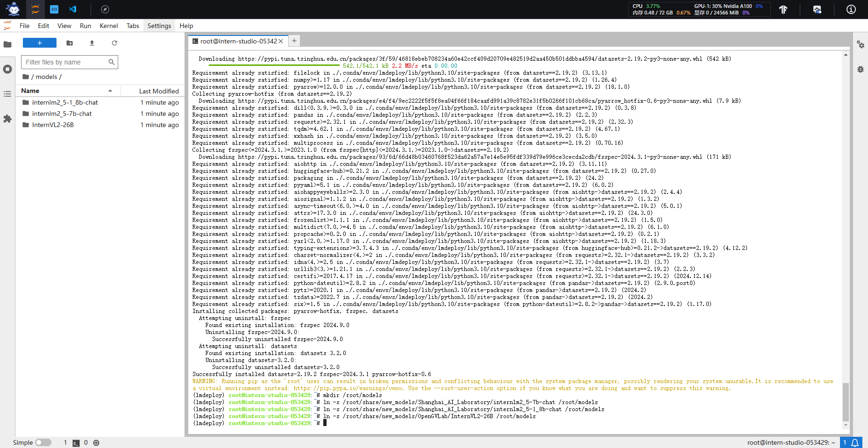Image resolution: width=868 pixels, height=448 pixels.
Task: Open the Tabs menu
Action: 133,26
